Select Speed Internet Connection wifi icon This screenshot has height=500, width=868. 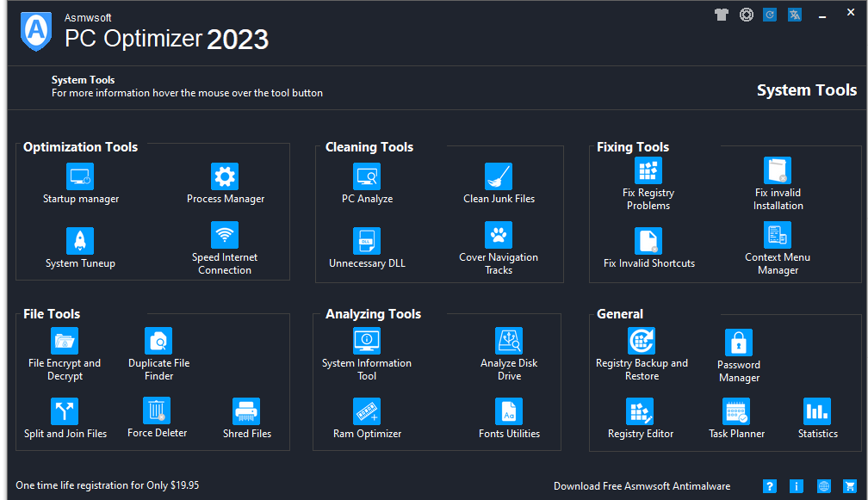[225, 235]
